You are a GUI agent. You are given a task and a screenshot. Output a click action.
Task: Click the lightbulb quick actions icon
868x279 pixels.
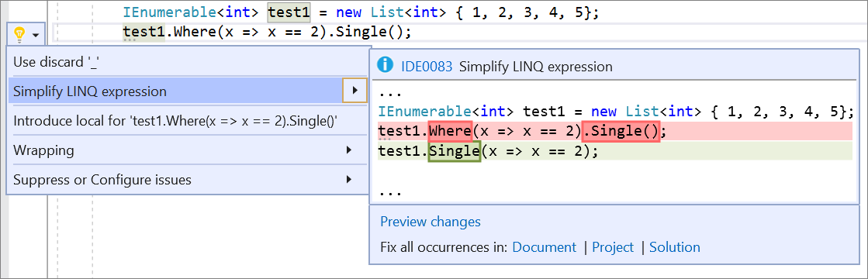pyautogui.click(x=19, y=35)
